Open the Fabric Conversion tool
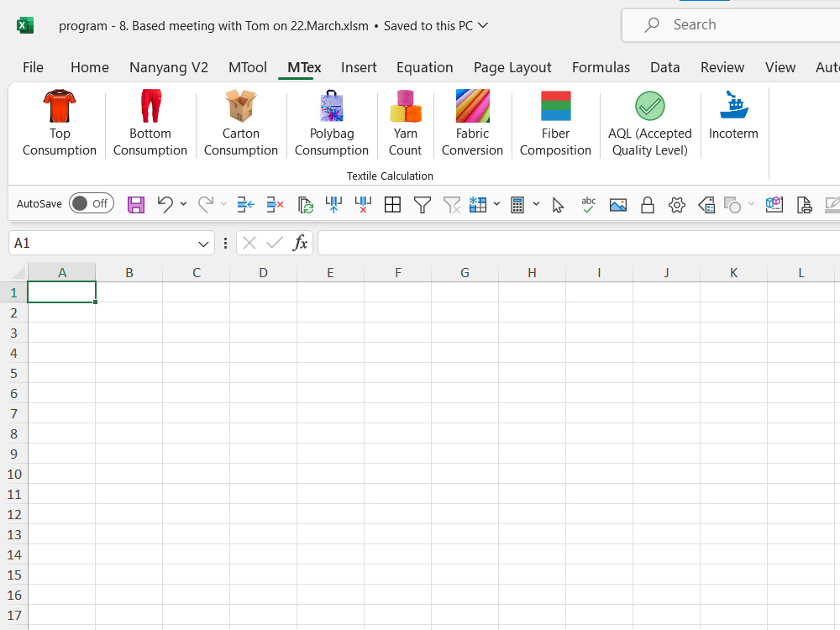 coord(472,123)
